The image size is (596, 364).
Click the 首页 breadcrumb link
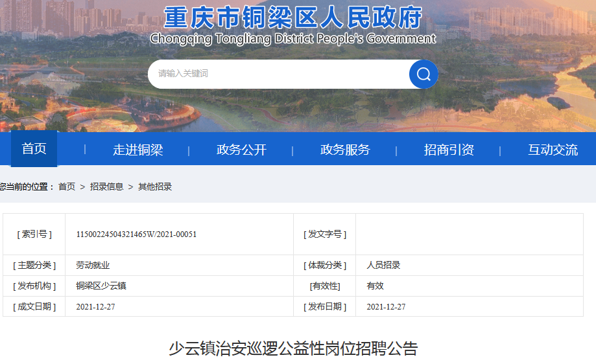point(67,187)
